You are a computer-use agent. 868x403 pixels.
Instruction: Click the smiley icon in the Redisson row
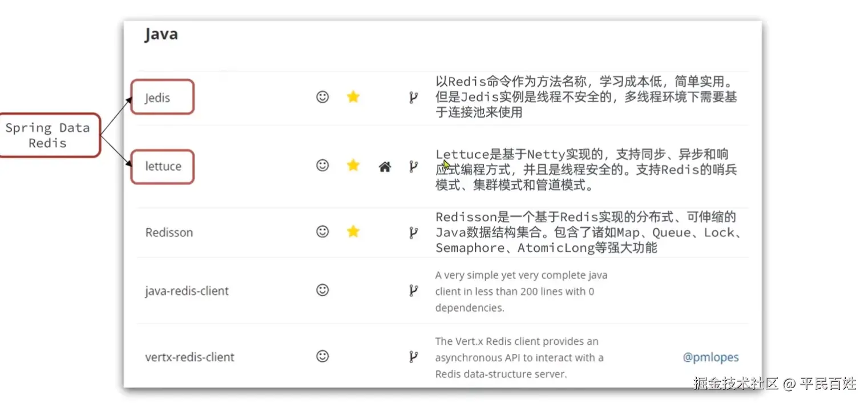click(322, 231)
